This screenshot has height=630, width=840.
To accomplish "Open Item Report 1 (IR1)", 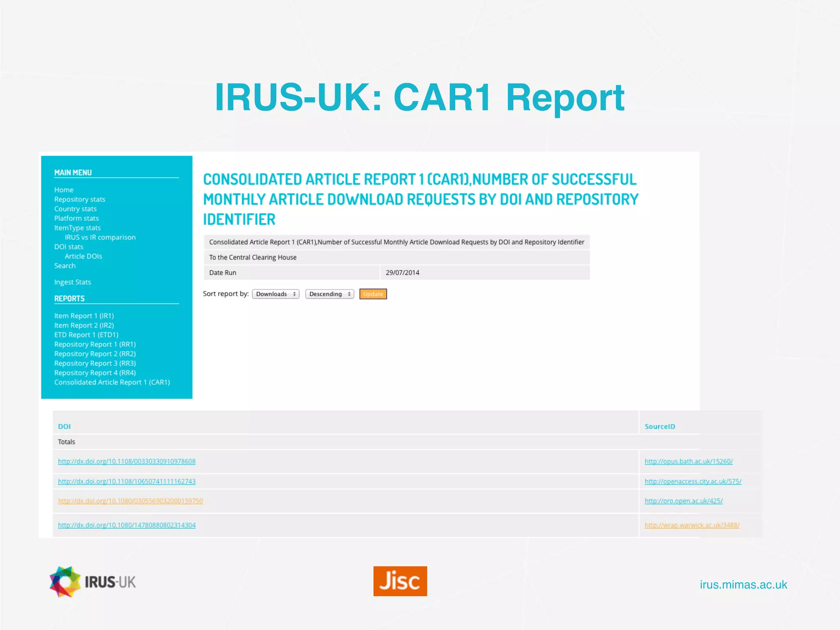I will coord(84,316).
